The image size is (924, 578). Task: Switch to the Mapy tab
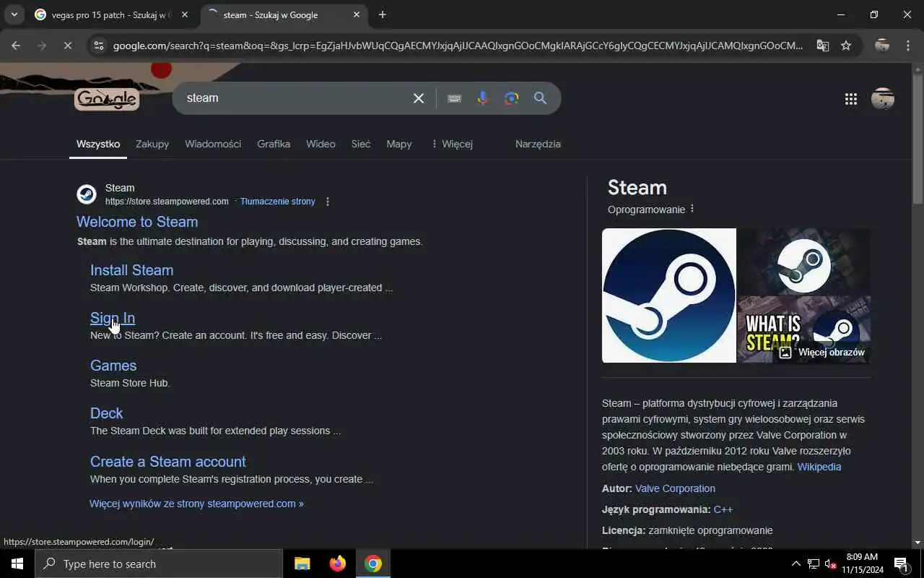[399, 144]
